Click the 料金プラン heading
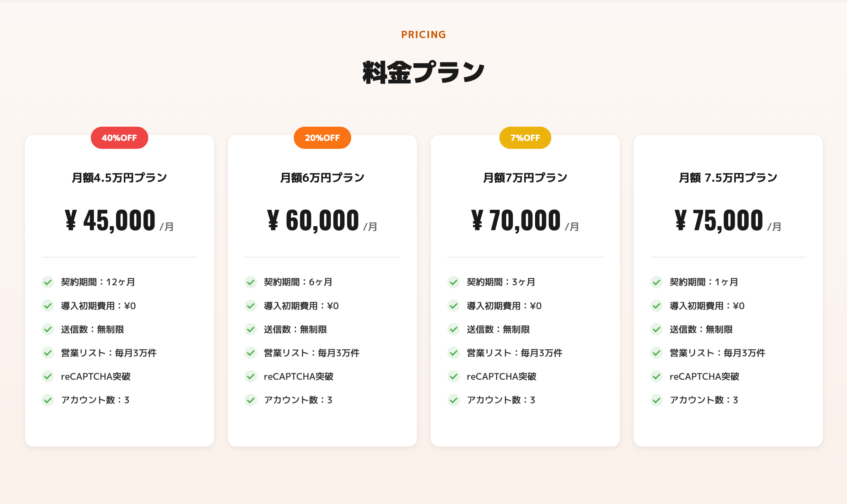 (x=423, y=72)
